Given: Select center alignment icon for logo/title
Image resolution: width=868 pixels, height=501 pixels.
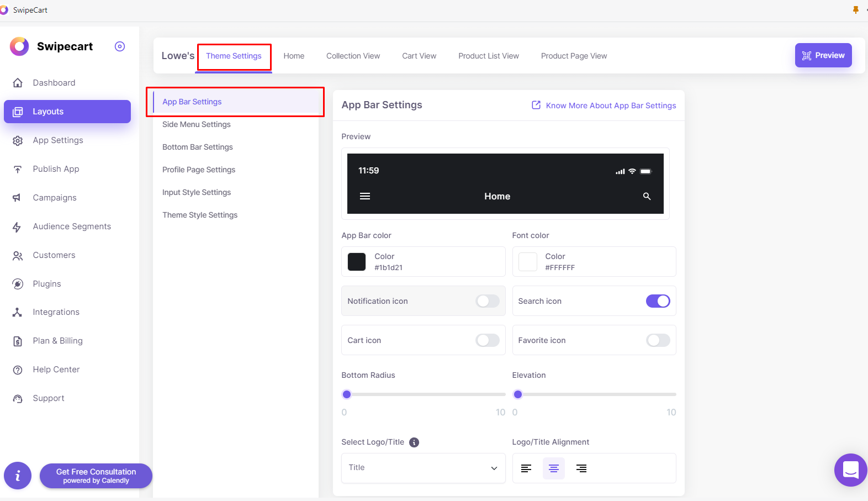Looking at the screenshot, I should pyautogui.click(x=554, y=468).
